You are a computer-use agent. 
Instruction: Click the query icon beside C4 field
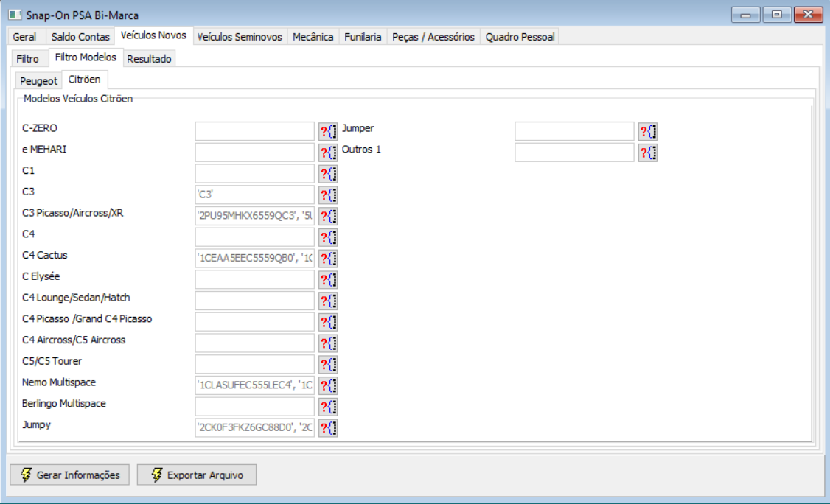(x=328, y=237)
